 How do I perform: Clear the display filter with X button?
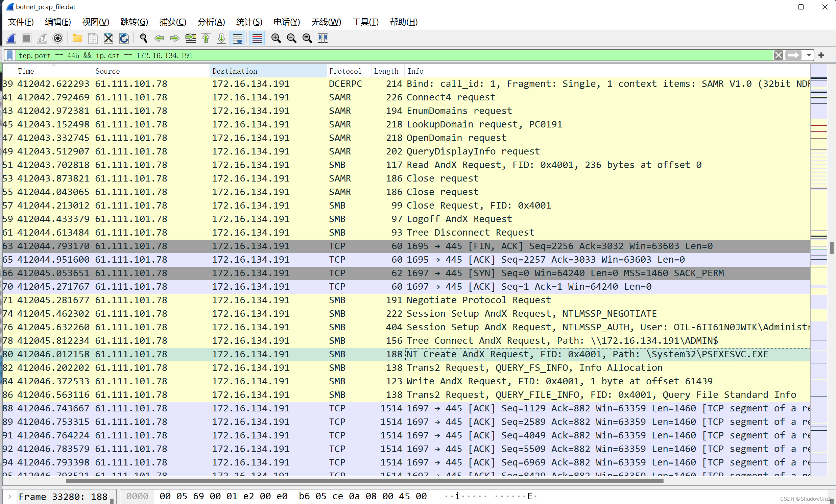click(x=779, y=55)
